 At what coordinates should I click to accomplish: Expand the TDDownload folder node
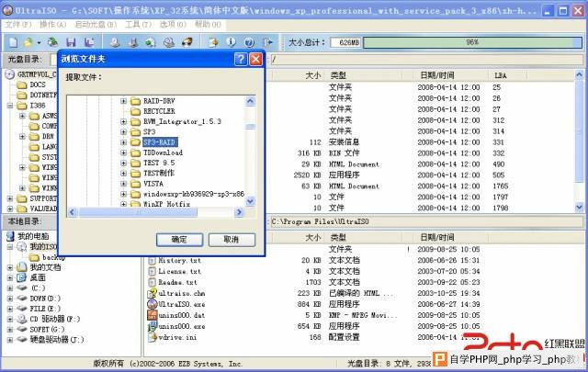click(x=123, y=152)
